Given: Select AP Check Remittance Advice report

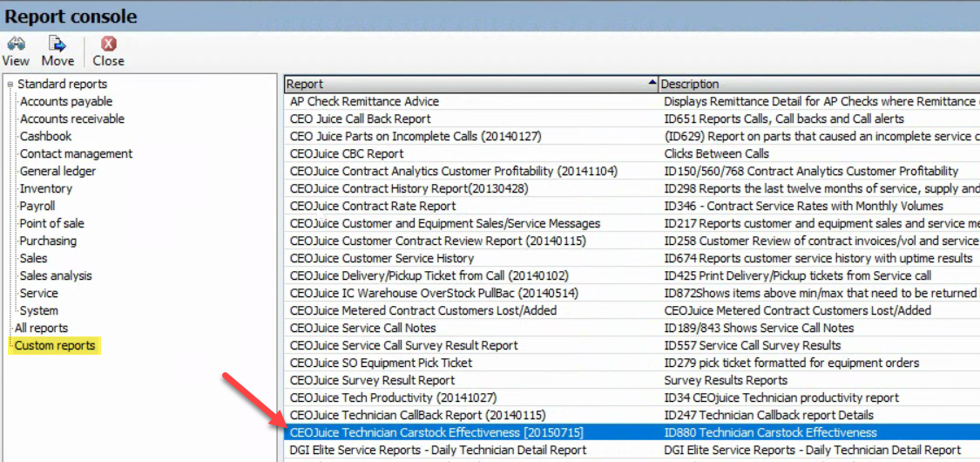Looking at the screenshot, I should pos(364,101).
